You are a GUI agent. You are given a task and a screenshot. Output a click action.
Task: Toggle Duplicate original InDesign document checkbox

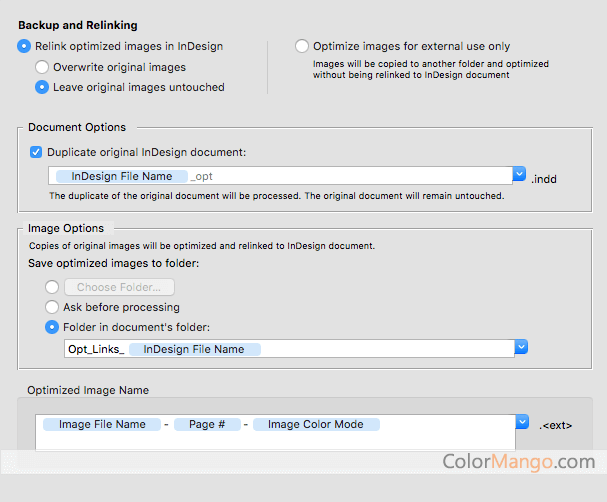tap(36, 152)
